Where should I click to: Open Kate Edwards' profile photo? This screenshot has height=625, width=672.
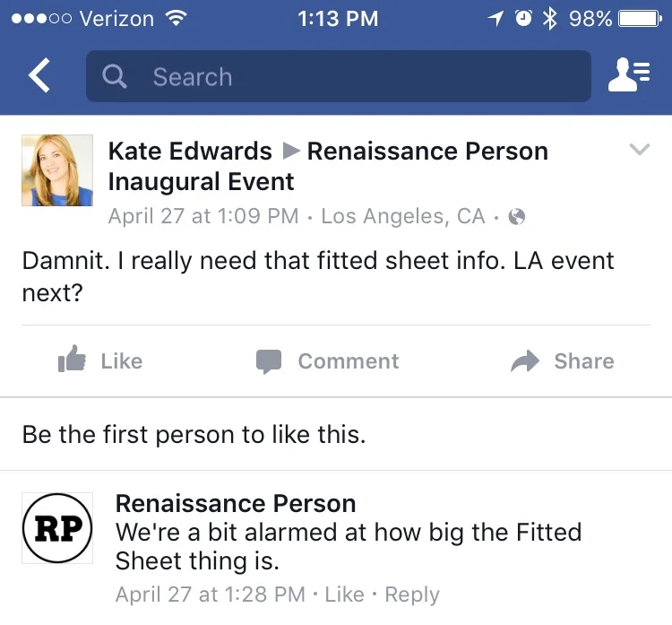coord(57,170)
